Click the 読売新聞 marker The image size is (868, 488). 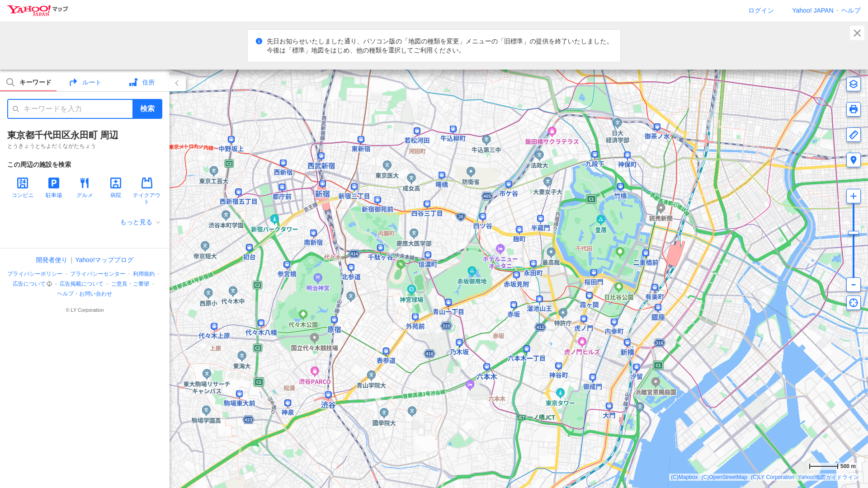click(660, 208)
